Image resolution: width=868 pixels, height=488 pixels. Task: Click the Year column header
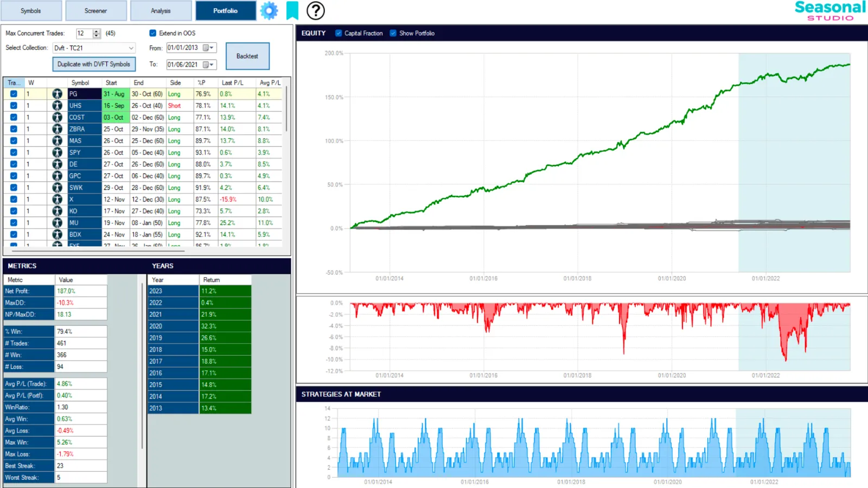[173, 280]
